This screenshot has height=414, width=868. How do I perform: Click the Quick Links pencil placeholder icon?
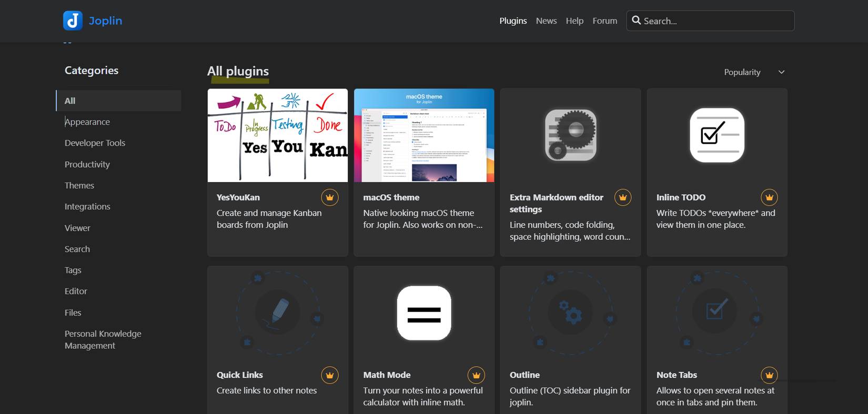coord(278,313)
